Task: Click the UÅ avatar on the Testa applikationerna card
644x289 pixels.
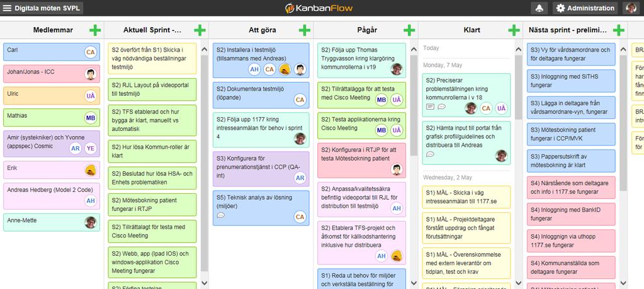Action: tap(397, 130)
